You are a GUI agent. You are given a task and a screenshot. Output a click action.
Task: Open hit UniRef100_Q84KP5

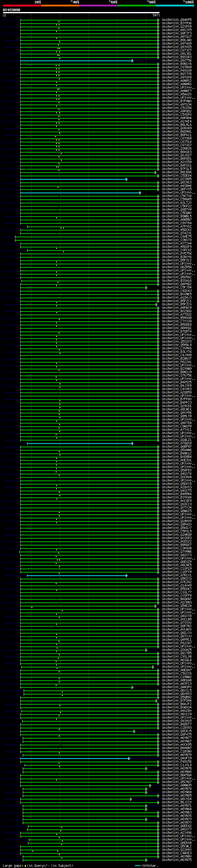point(177,20)
